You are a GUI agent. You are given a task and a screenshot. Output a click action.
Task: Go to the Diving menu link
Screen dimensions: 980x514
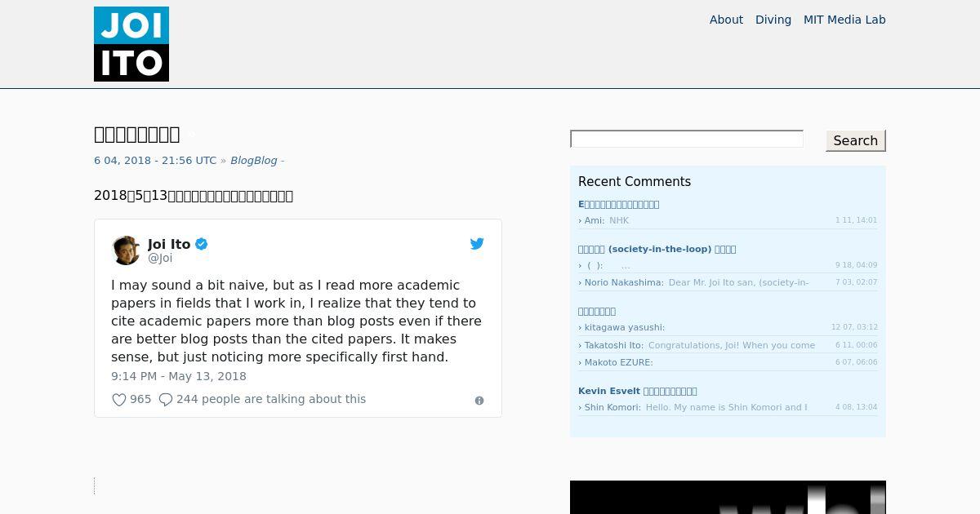pos(773,20)
